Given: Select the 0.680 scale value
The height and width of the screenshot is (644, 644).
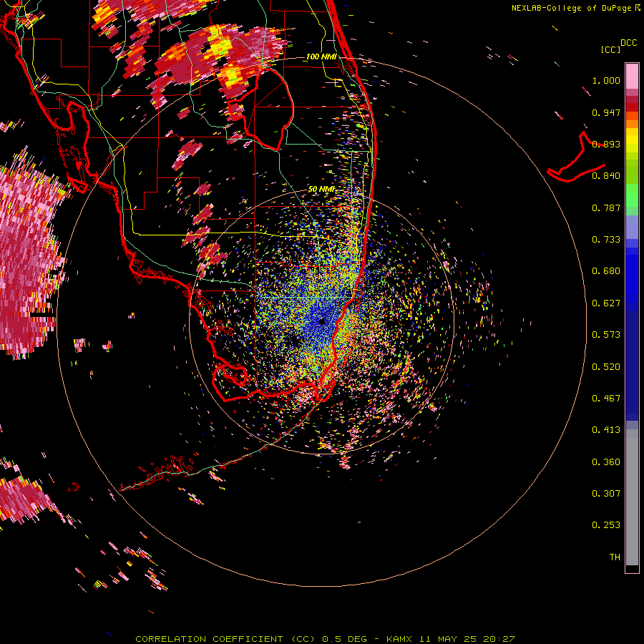Looking at the screenshot, I should (x=606, y=271).
